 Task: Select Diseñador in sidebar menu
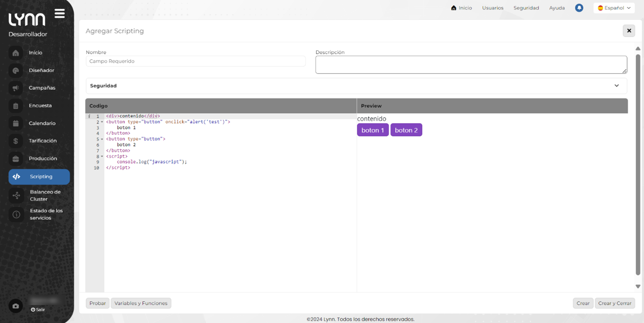click(x=41, y=70)
